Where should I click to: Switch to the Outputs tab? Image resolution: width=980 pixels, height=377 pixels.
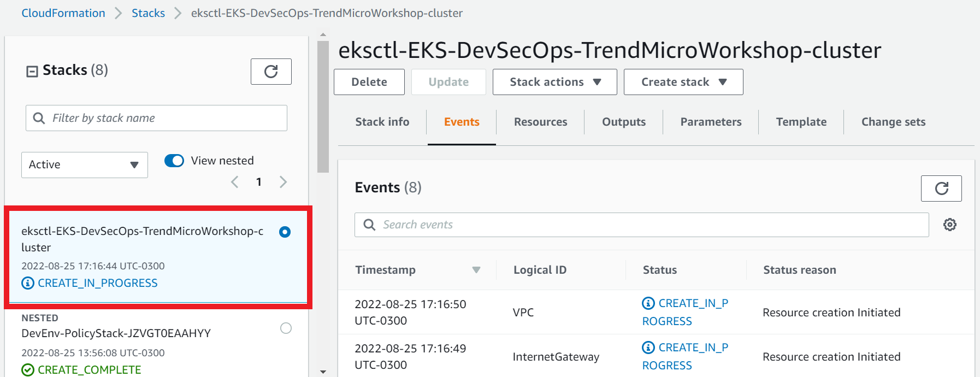pos(624,122)
